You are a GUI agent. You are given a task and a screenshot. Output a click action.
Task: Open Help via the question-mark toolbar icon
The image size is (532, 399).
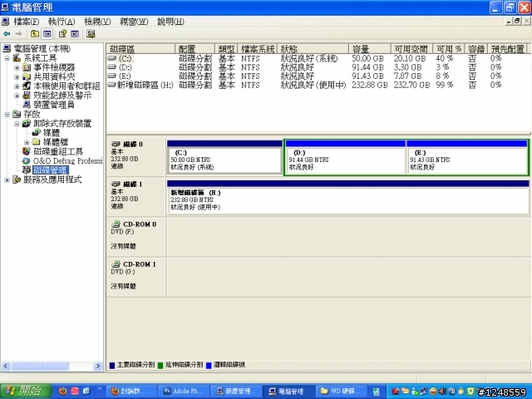tap(62, 33)
